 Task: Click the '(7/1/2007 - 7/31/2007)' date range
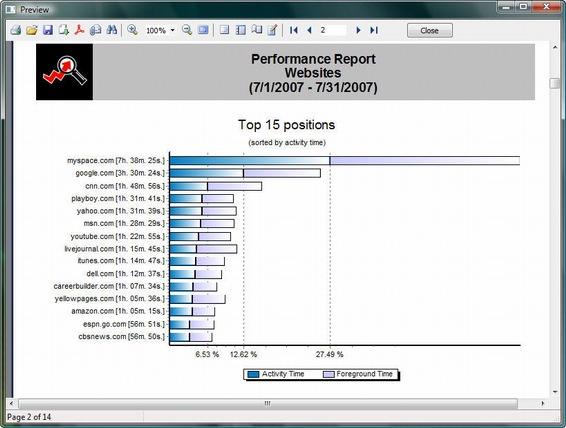pyautogui.click(x=313, y=87)
